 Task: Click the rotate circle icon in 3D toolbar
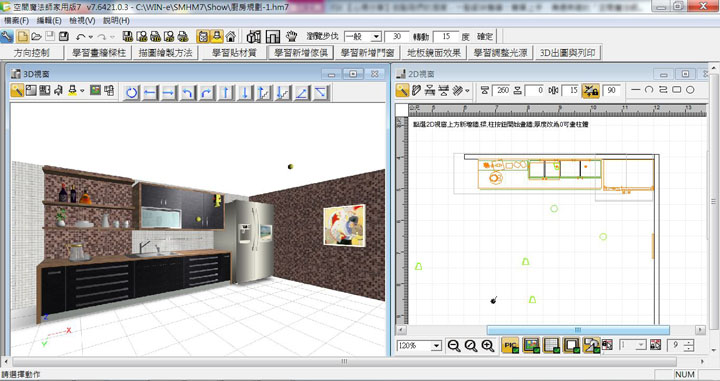132,93
